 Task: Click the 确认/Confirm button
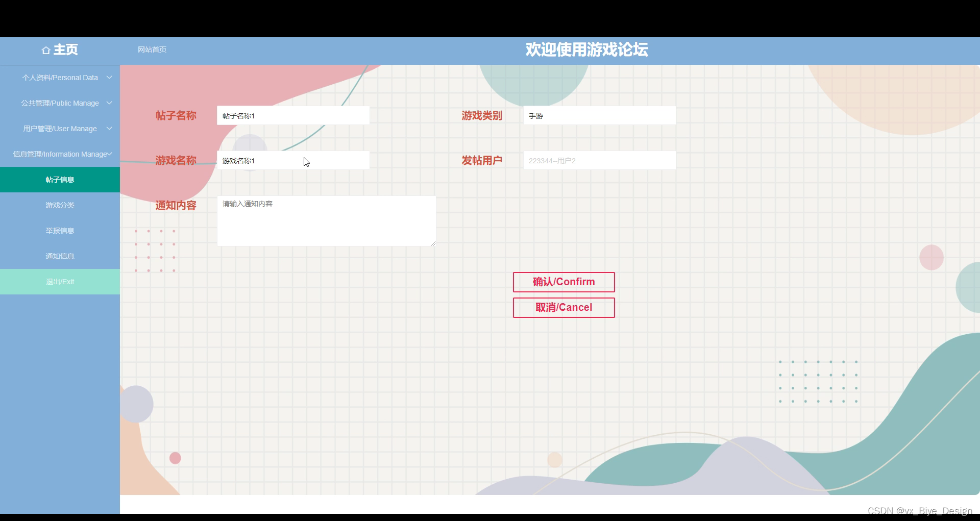(x=564, y=282)
